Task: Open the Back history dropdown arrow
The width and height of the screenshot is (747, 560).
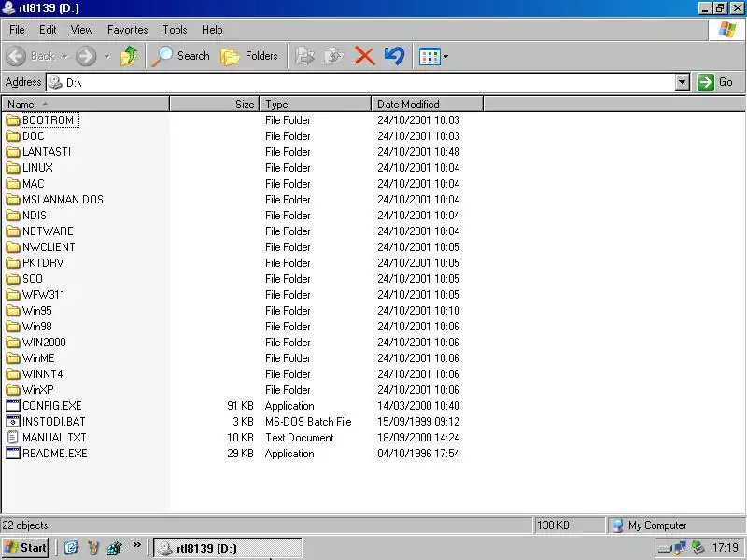Action: coord(64,56)
